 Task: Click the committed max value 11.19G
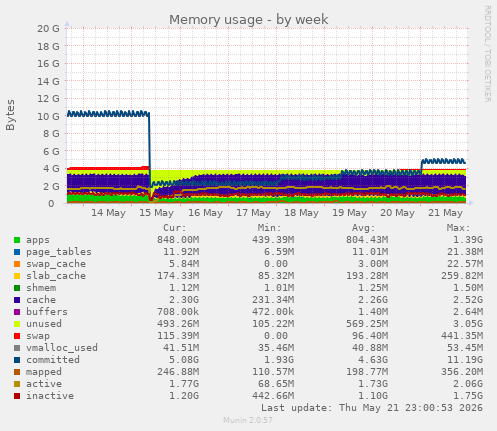pyautogui.click(x=465, y=360)
